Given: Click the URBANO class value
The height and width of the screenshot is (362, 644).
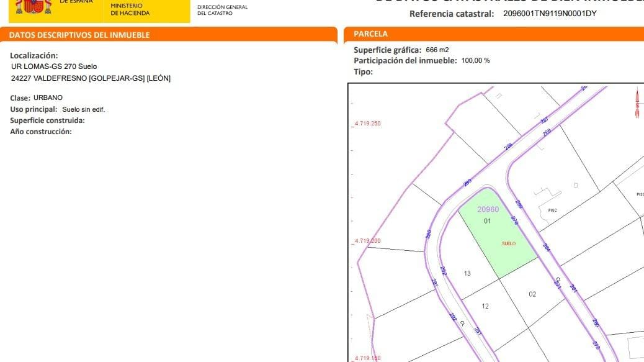Looking at the screenshot, I should coord(48,97).
